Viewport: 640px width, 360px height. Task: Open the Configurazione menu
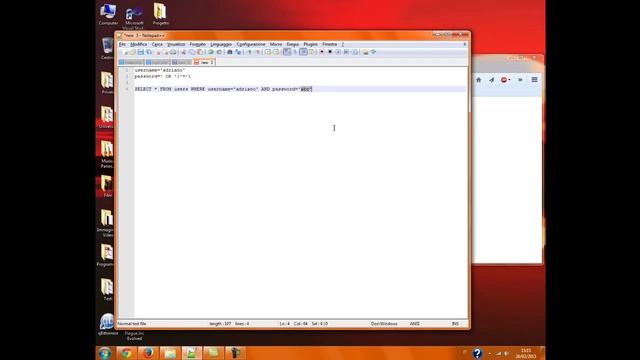pos(251,44)
